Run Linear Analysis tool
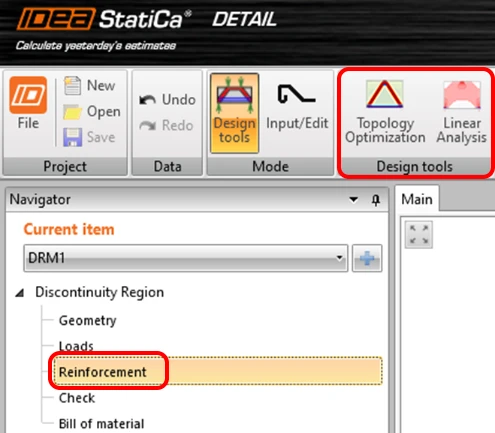This screenshot has width=495, height=433. pyautogui.click(x=462, y=112)
